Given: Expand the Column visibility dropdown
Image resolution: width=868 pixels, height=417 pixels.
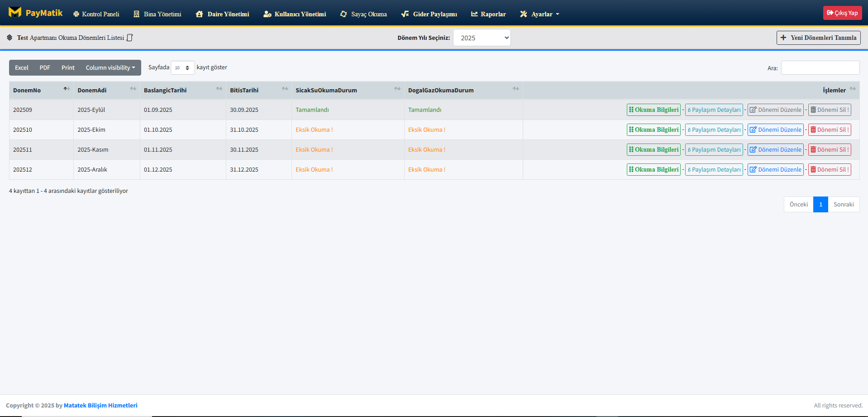Looking at the screenshot, I should pyautogui.click(x=110, y=68).
